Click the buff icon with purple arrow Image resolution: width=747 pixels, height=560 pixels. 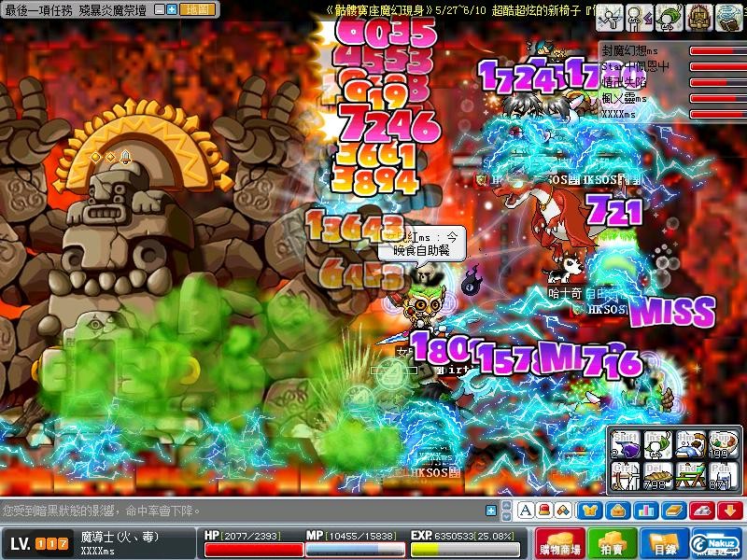[639, 19]
